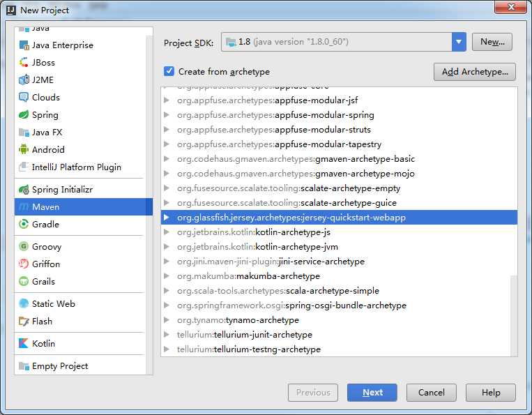Click the Static Web icon

click(x=24, y=304)
